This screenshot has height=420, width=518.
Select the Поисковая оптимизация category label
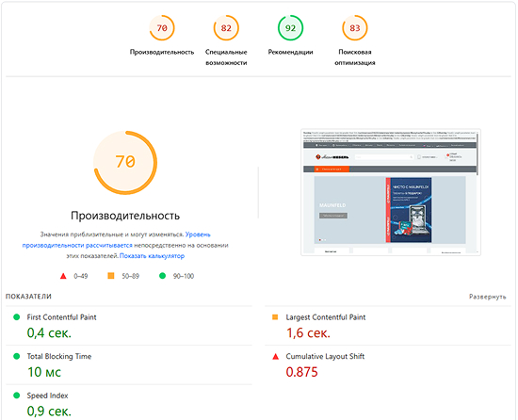tap(355, 57)
